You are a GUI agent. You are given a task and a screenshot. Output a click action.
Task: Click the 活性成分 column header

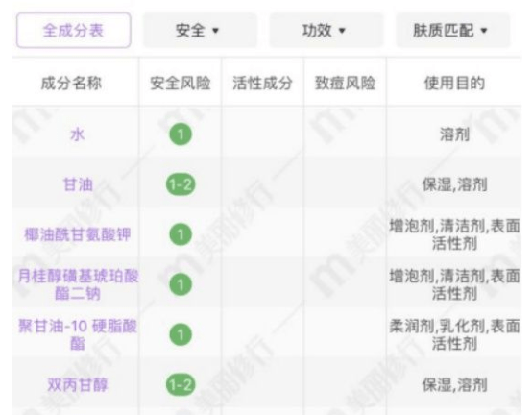point(262,84)
